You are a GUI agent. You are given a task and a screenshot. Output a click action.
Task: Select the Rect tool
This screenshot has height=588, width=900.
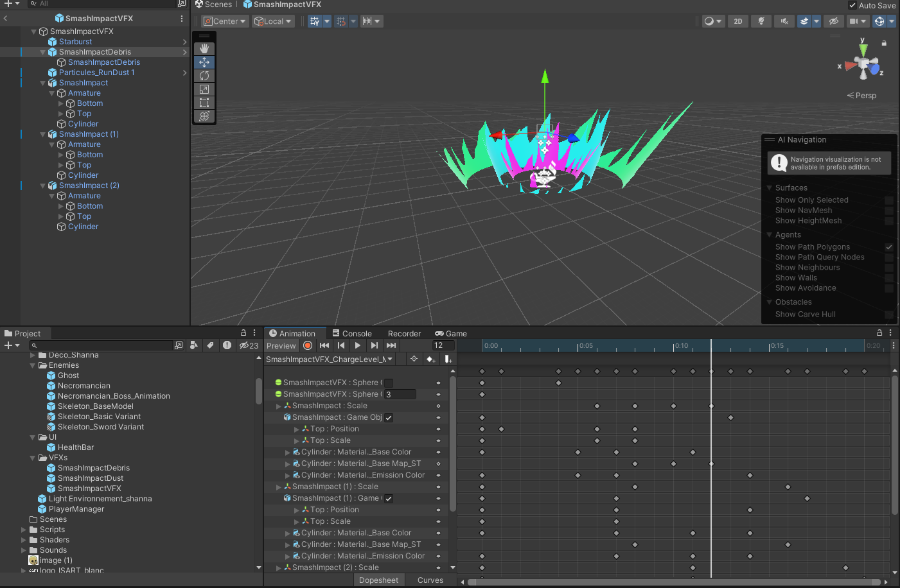[204, 103]
